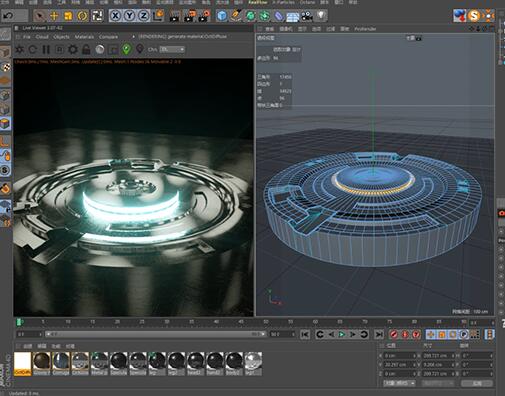Click the Go to end of timeline button
Viewport: 505px width, 396px height.
pos(379,334)
